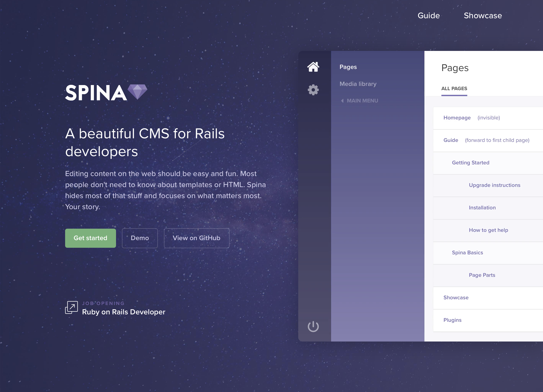Open the Ruby on Rails Developer job posting
The image size is (543, 392).
123,312
